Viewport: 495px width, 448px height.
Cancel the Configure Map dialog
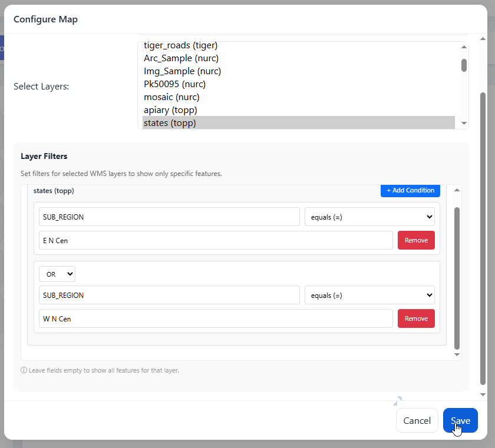point(417,420)
